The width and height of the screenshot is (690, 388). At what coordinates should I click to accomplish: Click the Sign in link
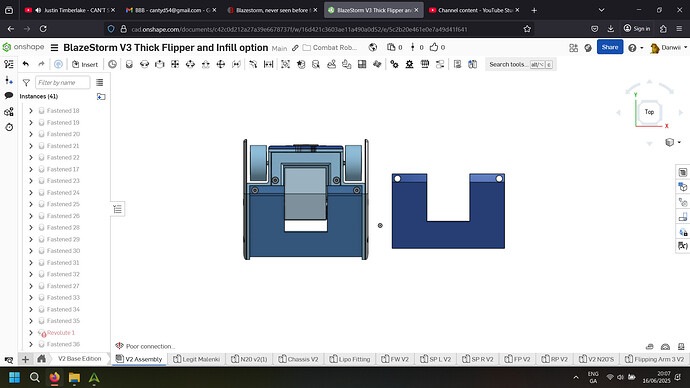click(637, 29)
